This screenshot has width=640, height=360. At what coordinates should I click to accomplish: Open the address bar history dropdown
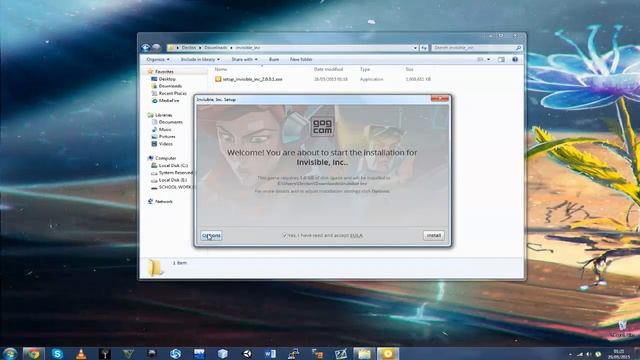415,48
